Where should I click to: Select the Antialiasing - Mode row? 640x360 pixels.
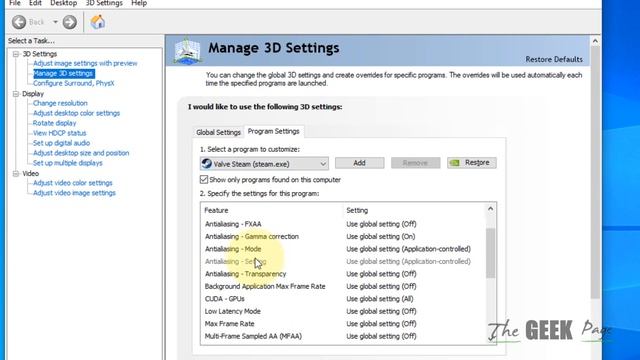[343, 249]
